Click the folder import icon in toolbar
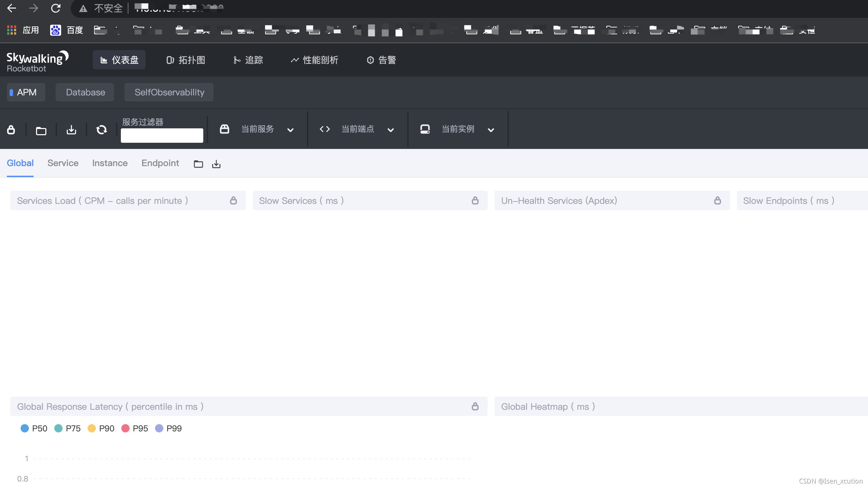Screen dimensions: 868x488 (41, 130)
